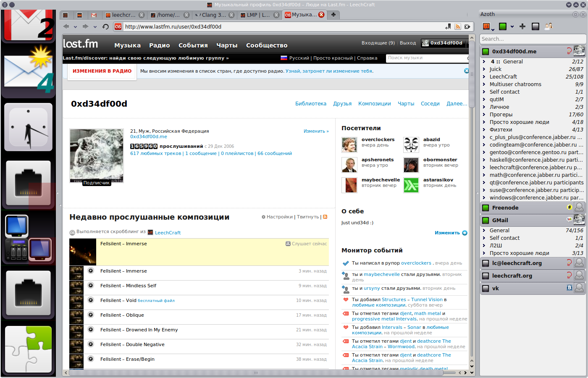This screenshot has width=588, height=378.
Task: Expand the Multiuser chatrooms group
Action: pyautogui.click(x=484, y=84)
